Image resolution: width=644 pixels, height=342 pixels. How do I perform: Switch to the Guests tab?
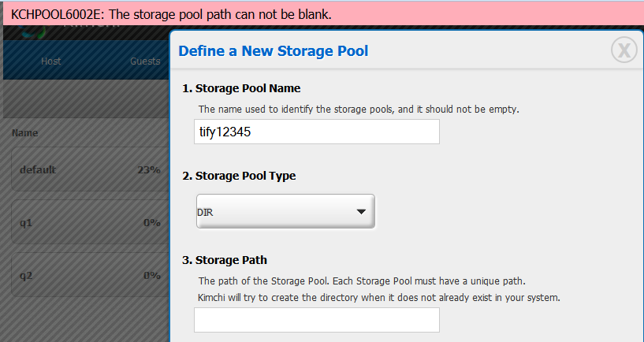click(x=145, y=61)
